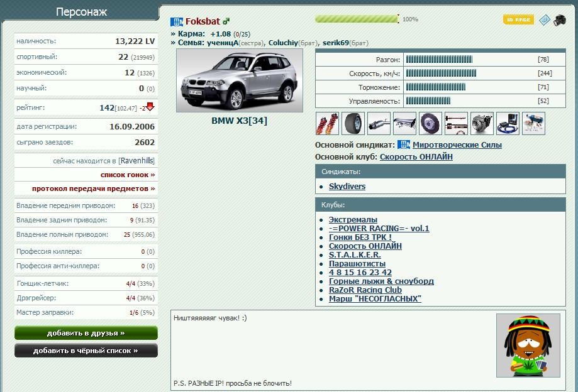Click the Дрэгрейсер skill row
The width and height of the screenshot is (578, 392).
tap(86, 298)
